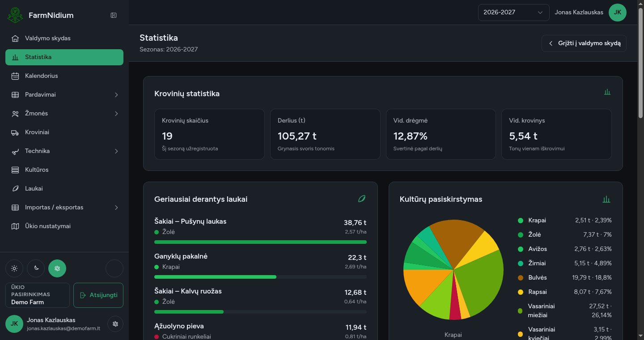Click the Atsijungti button
The width and height of the screenshot is (644, 340).
98,295
